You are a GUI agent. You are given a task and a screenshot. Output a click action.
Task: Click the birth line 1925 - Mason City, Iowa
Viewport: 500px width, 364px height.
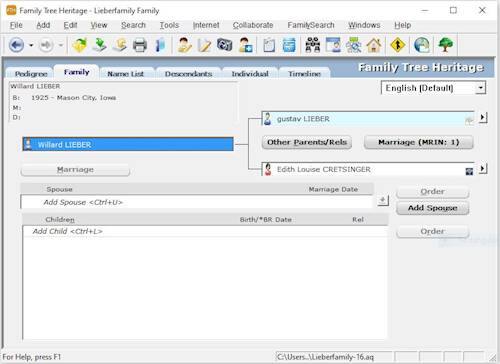tap(73, 98)
